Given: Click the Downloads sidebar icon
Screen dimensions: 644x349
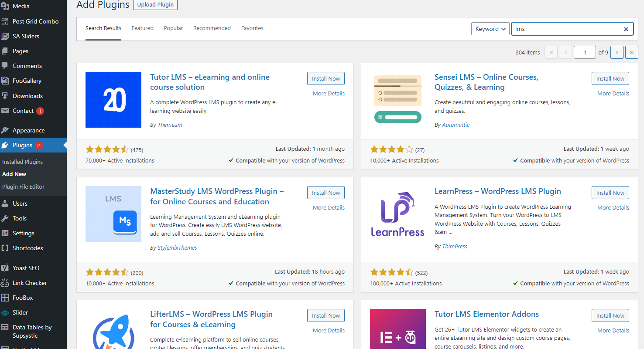Looking at the screenshot, I should [5, 96].
